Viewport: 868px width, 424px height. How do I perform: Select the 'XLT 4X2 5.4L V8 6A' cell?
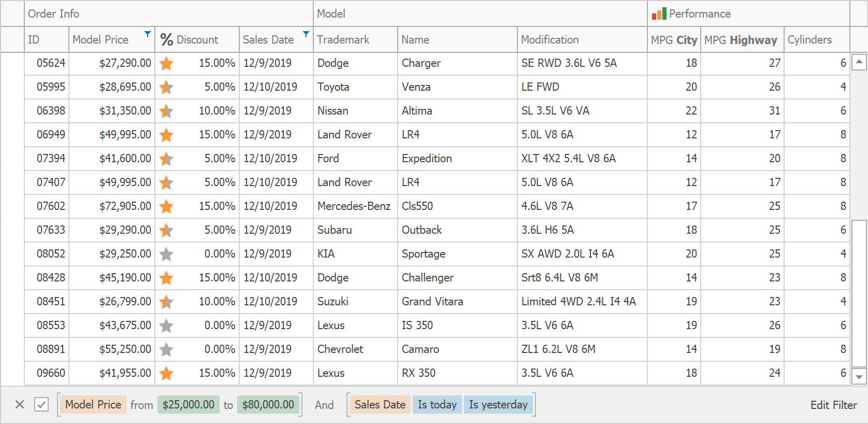click(x=582, y=159)
